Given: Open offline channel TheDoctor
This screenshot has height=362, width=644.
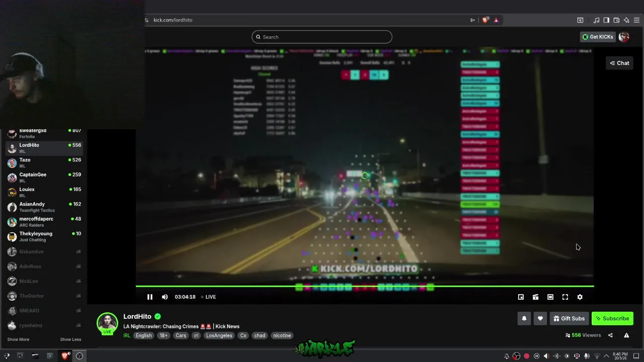Looking at the screenshot, I should pos(44,296).
